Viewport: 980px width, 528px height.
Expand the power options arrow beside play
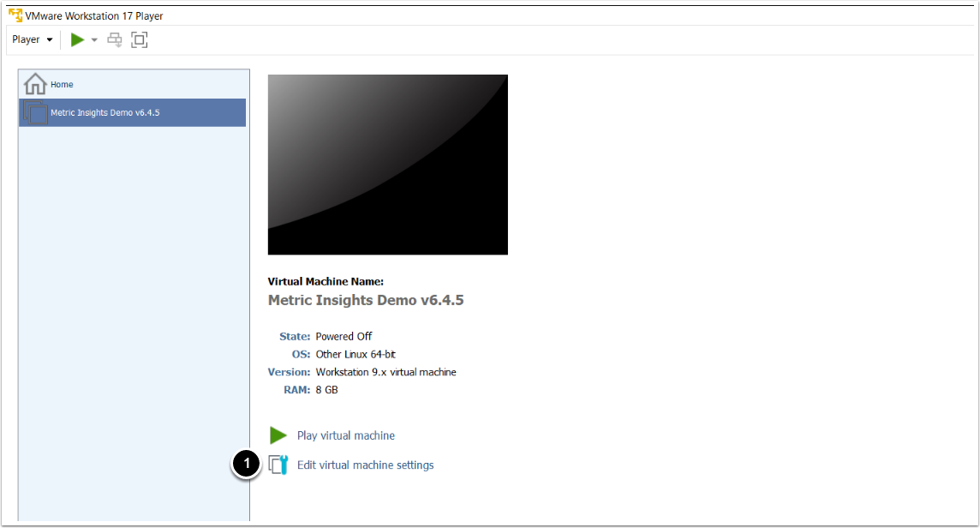point(94,40)
